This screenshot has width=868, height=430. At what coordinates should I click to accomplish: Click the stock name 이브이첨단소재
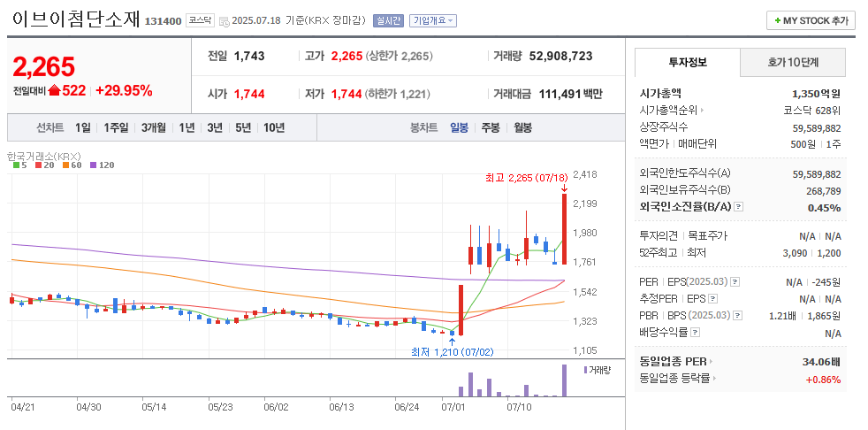click(x=76, y=19)
